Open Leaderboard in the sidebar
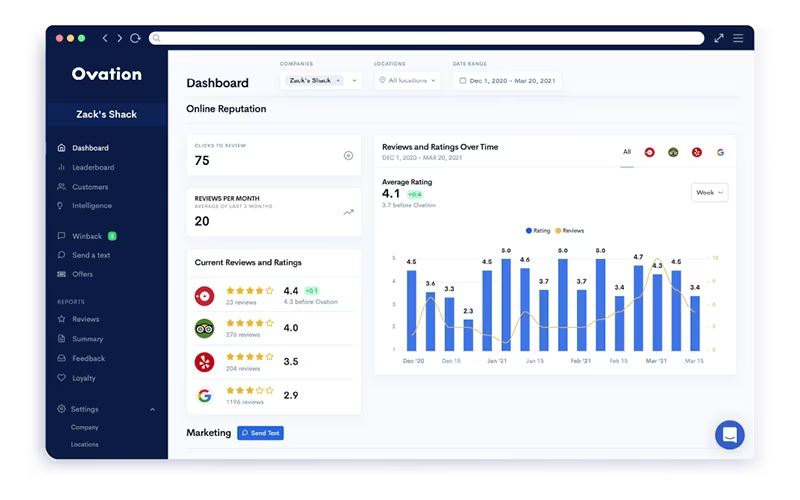Image resolution: width=800 pixels, height=500 pixels. click(x=93, y=167)
